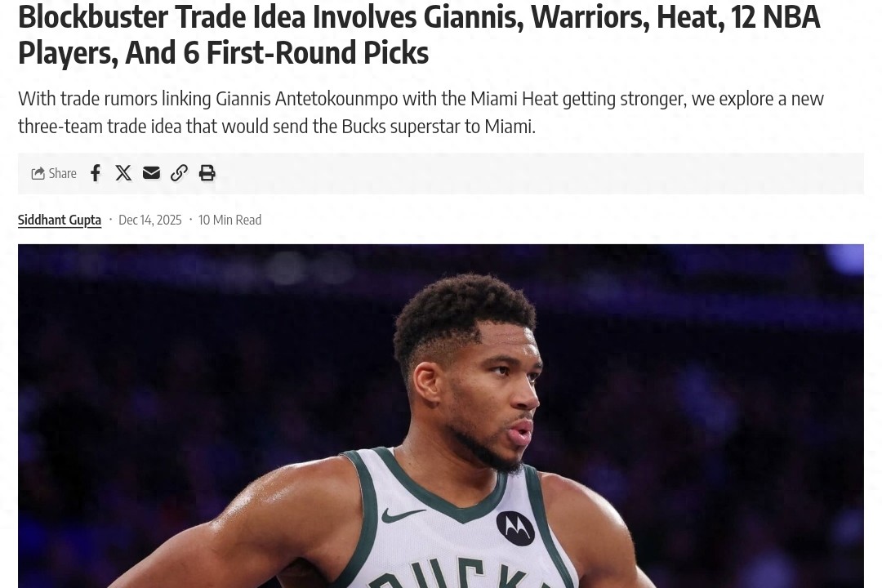This screenshot has height=588, width=882.
Task: Send the article via email icon
Action: tap(151, 173)
